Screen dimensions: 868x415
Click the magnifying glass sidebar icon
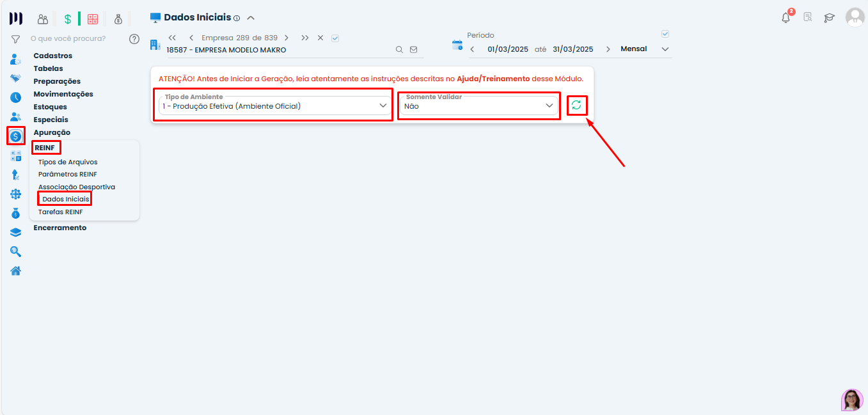16,251
